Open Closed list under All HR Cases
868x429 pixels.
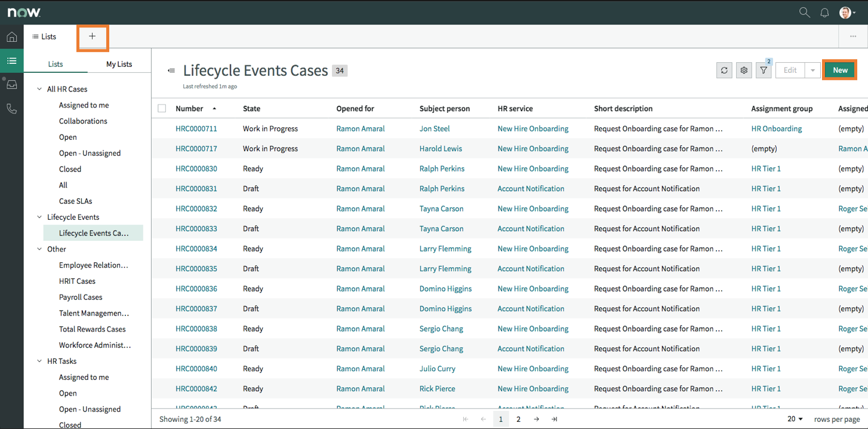coord(70,169)
